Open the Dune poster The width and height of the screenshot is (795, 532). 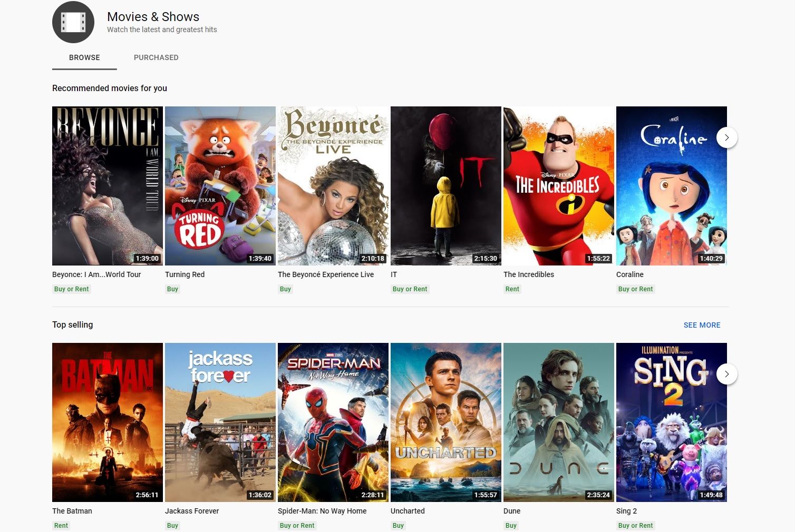click(559, 422)
